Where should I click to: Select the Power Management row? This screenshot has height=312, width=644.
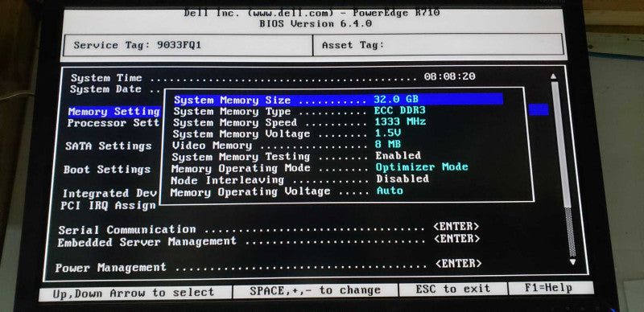coord(269,265)
